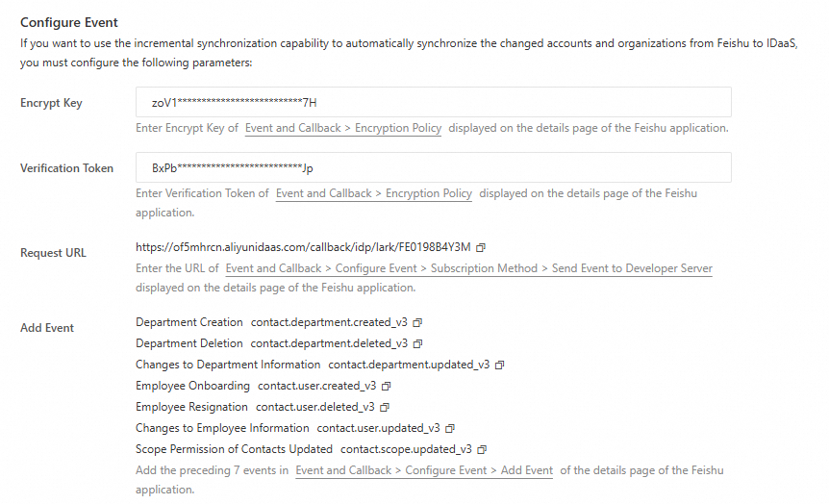The image size is (829, 504).
Task: Click the Encrypt Key input field
Action: pyautogui.click(x=433, y=102)
